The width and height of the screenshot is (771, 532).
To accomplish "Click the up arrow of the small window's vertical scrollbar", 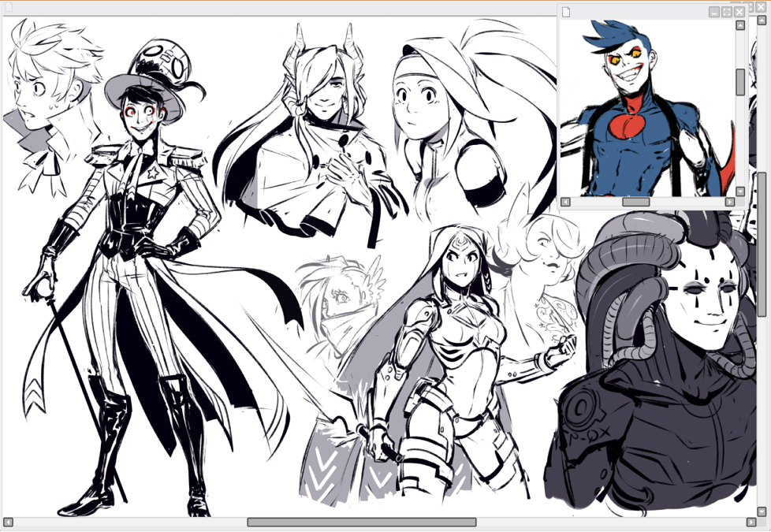I will coord(740,25).
